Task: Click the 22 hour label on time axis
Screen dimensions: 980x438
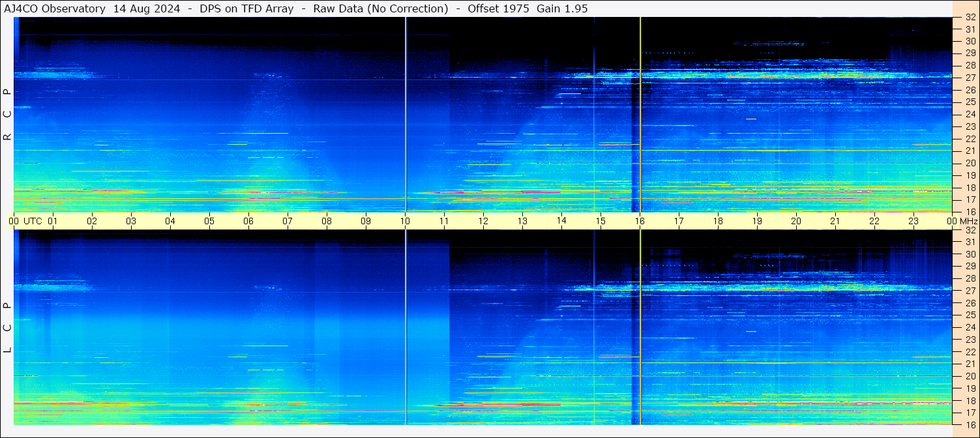Action: point(874,221)
